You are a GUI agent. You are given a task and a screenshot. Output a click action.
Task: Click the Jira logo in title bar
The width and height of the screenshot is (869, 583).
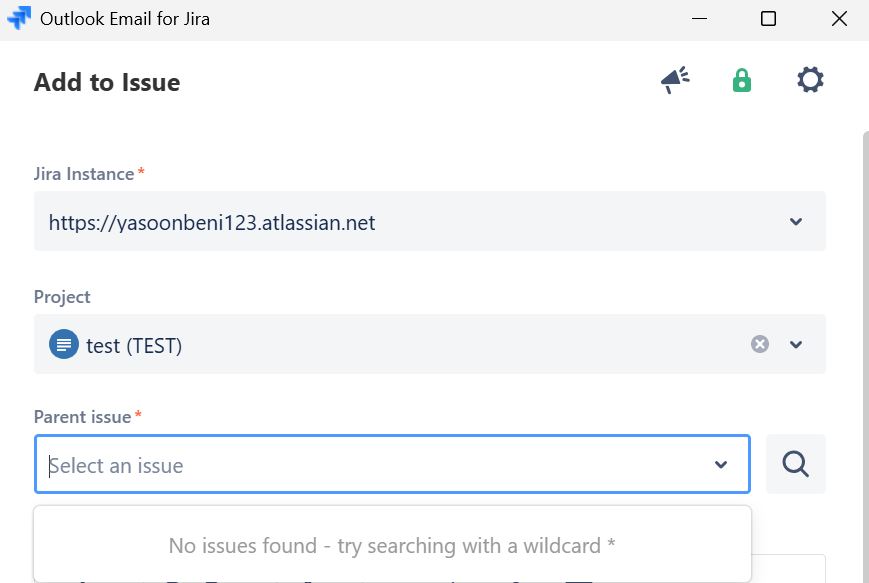19,19
